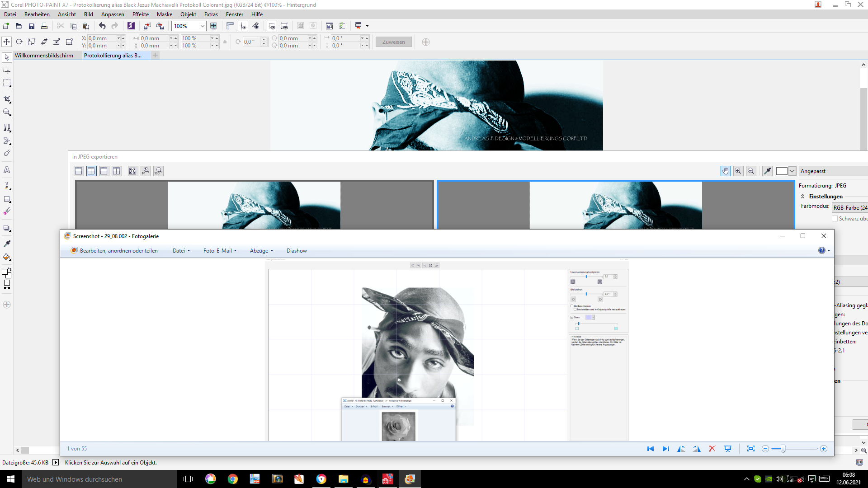Click the Zuweisen button
This screenshot has height=488, width=868.
click(394, 42)
